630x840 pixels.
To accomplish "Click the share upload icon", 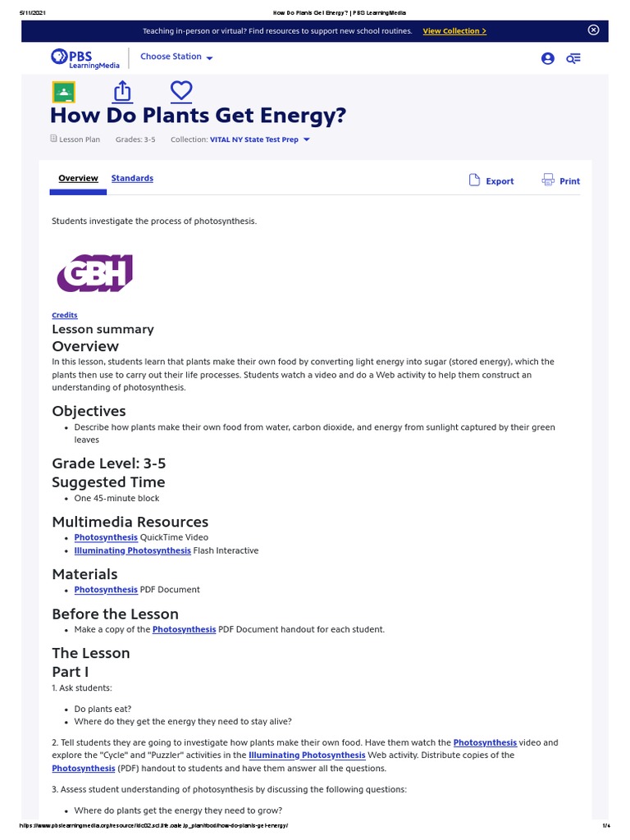I will [121, 90].
